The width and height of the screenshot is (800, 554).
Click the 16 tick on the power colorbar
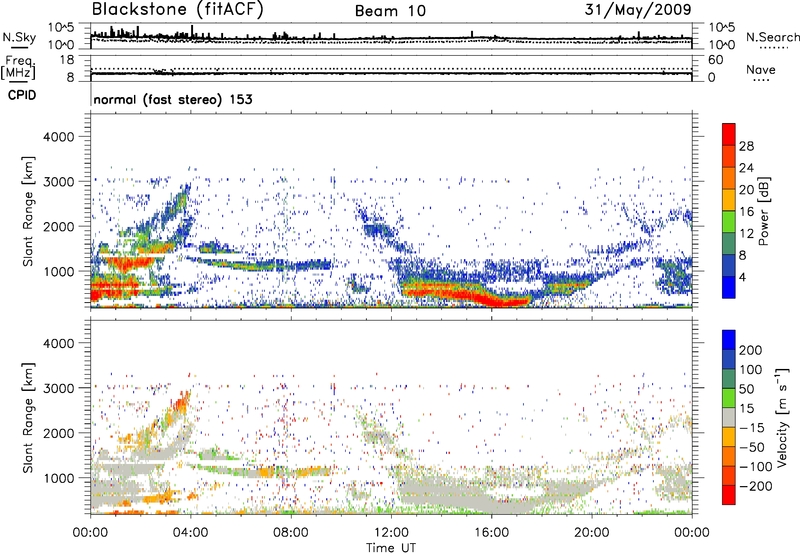(746, 212)
